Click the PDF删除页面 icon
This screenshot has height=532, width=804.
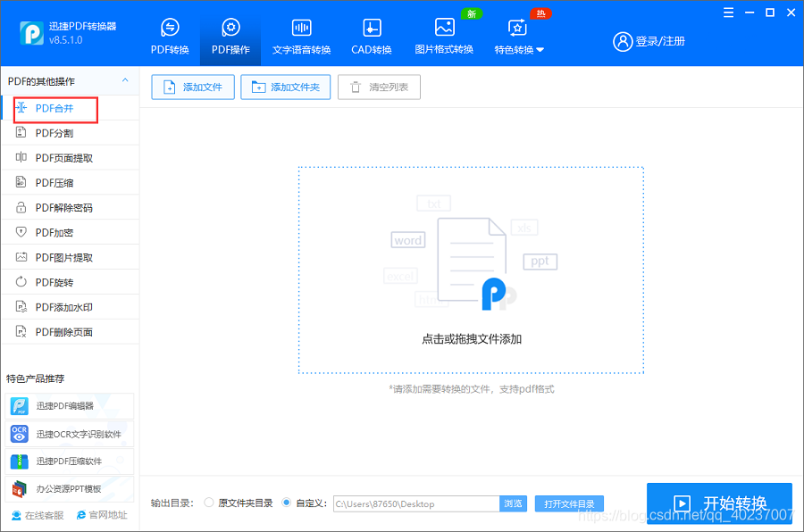tap(21, 331)
